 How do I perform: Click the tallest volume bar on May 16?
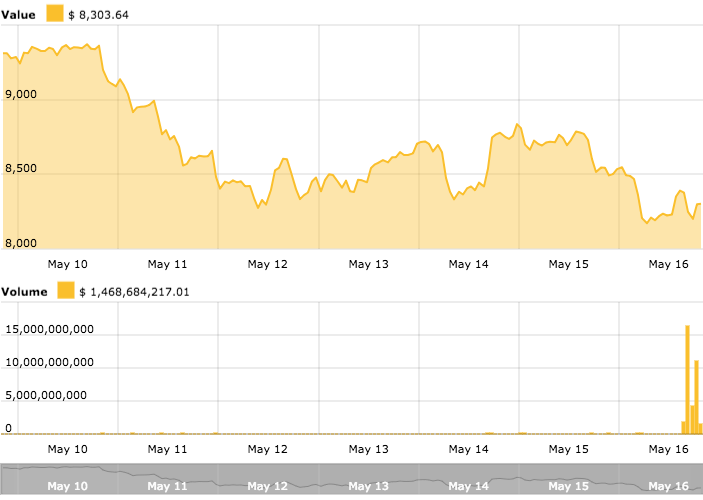[x=687, y=379]
